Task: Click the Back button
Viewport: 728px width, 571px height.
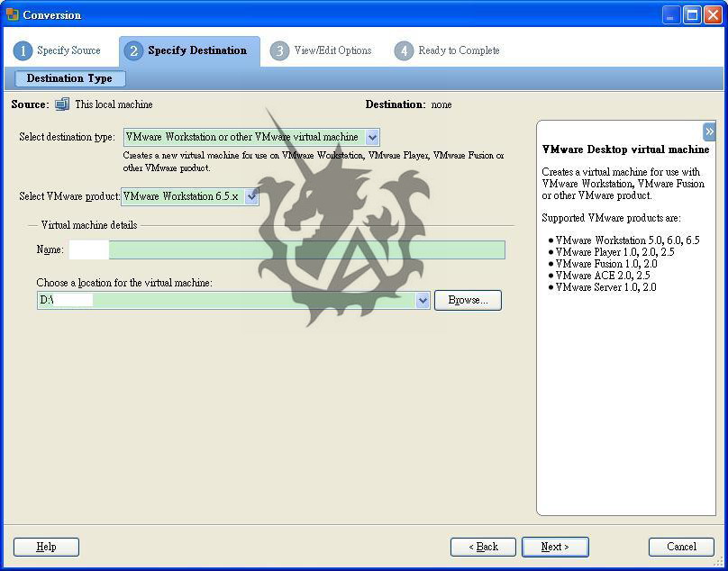Action: pos(483,547)
